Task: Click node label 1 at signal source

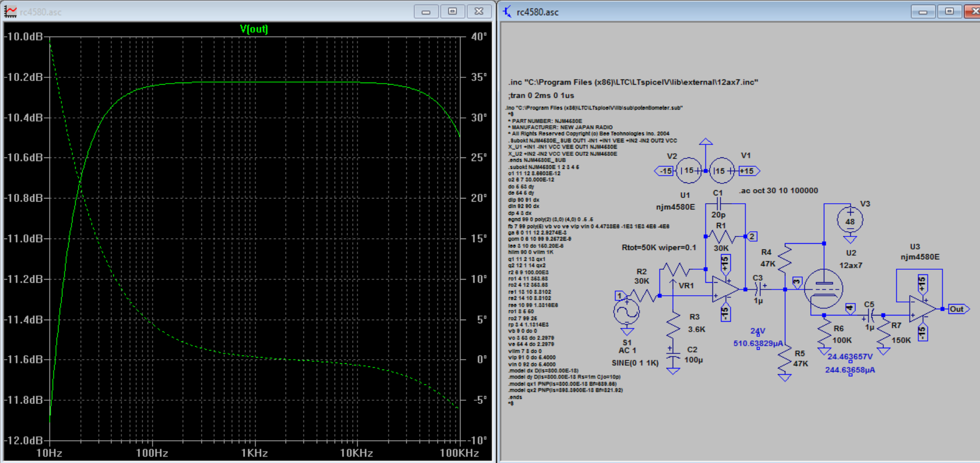Action: [620, 296]
